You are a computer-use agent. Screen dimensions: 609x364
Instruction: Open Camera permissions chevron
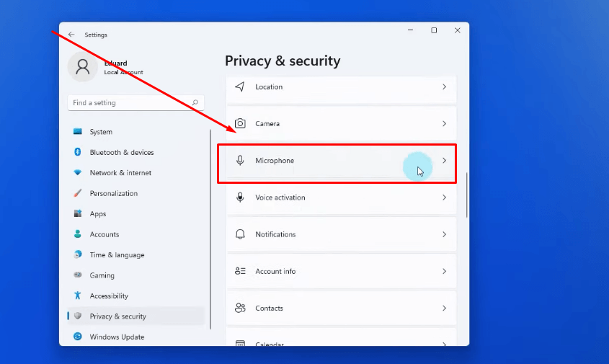445,123
